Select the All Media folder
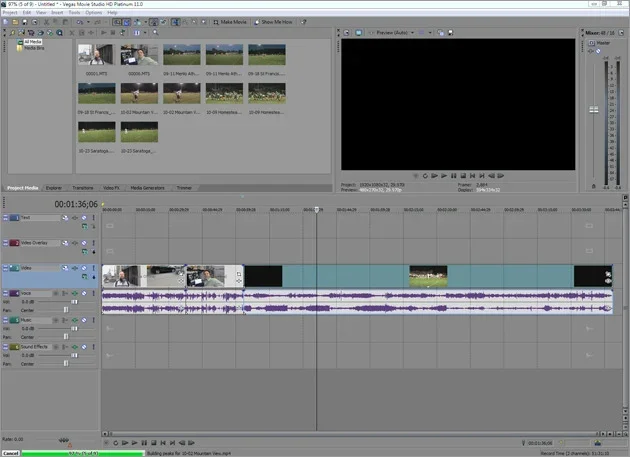This screenshot has height=457, width=630. pyautogui.click(x=32, y=42)
